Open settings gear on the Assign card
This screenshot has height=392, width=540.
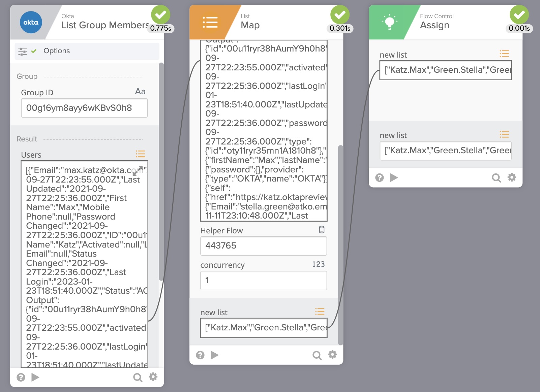point(512,177)
